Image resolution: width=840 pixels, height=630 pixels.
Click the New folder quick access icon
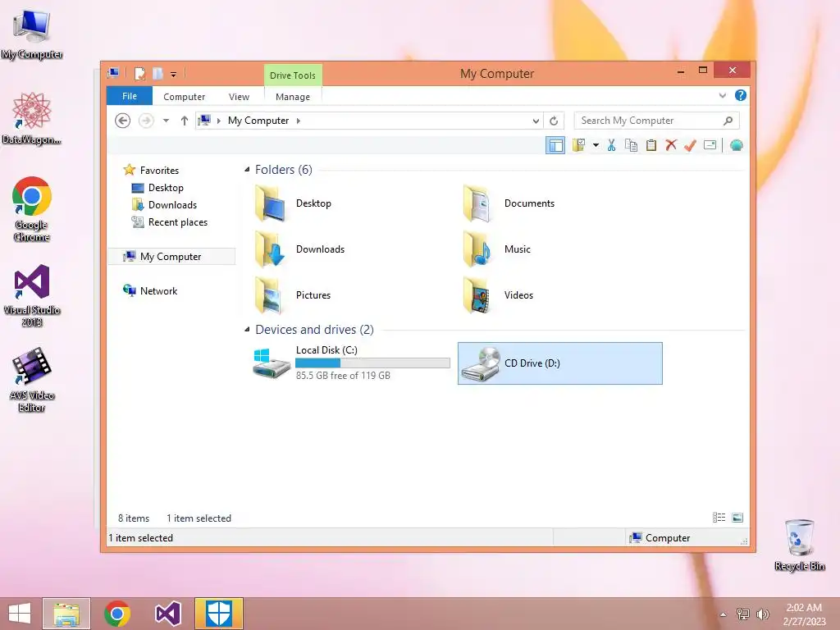click(157, 73)
